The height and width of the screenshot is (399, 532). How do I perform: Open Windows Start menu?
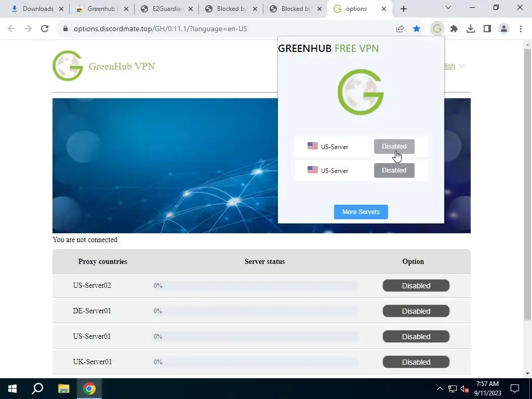pos(12,389)
